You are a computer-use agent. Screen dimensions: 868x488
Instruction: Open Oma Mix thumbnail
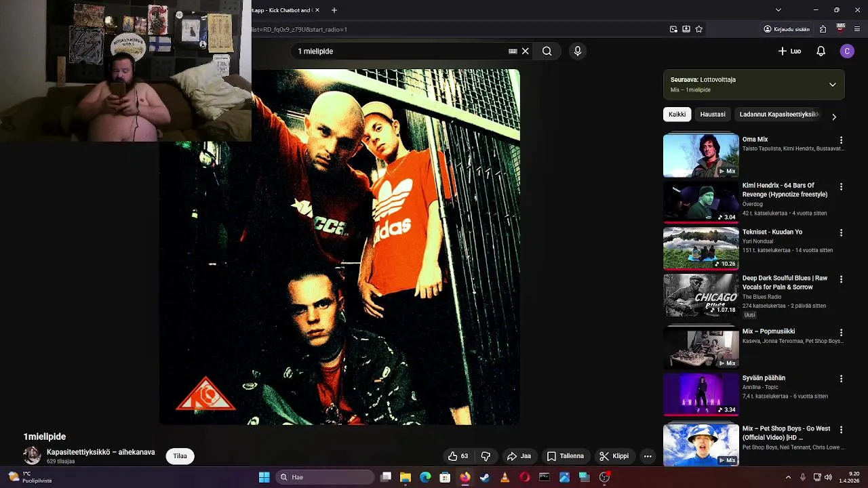tap(701, 155)
